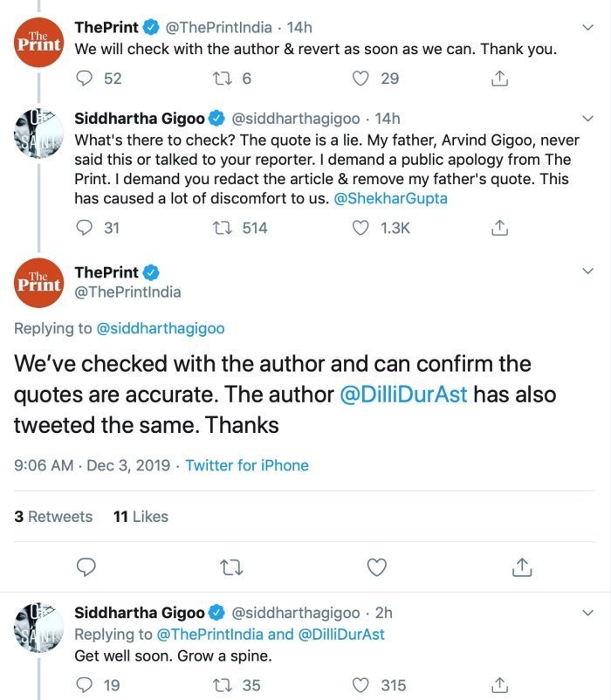Show the 11 Likes list
The image size is (611, 700).
(141, 517)
